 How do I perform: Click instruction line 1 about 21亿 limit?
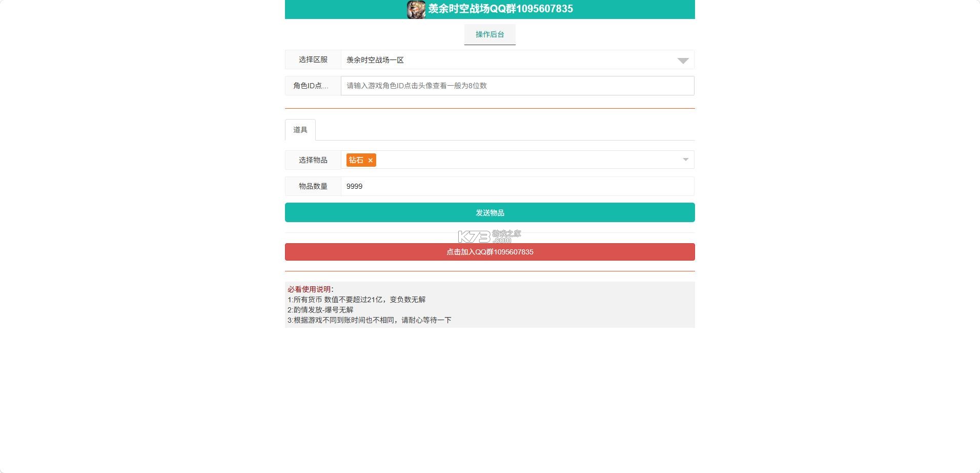[x=356, y=300]
